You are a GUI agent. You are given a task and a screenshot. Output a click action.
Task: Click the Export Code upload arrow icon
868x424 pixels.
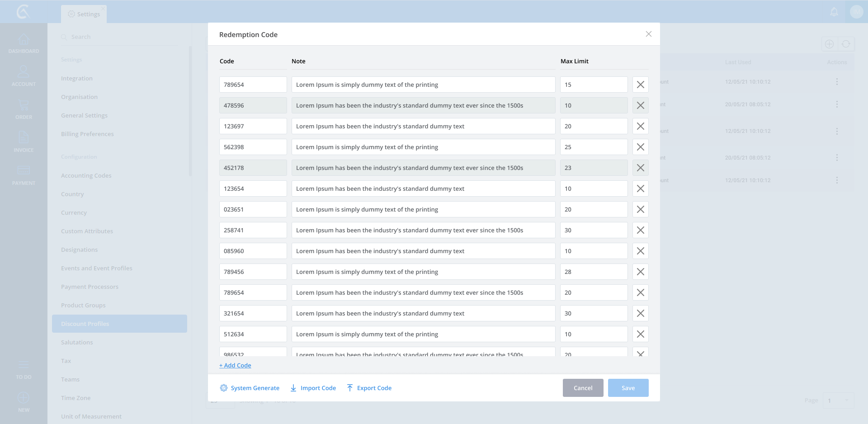[350, 388]
